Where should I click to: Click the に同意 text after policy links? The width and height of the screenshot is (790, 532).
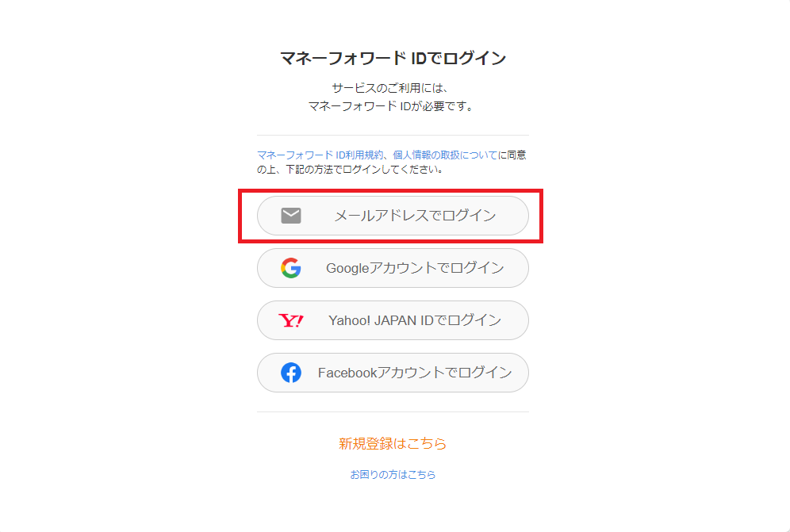tap(512, 155)
